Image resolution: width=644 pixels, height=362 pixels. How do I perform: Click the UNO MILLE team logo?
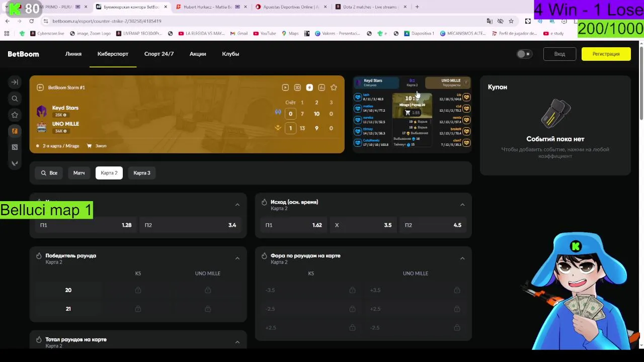point(42,127)
